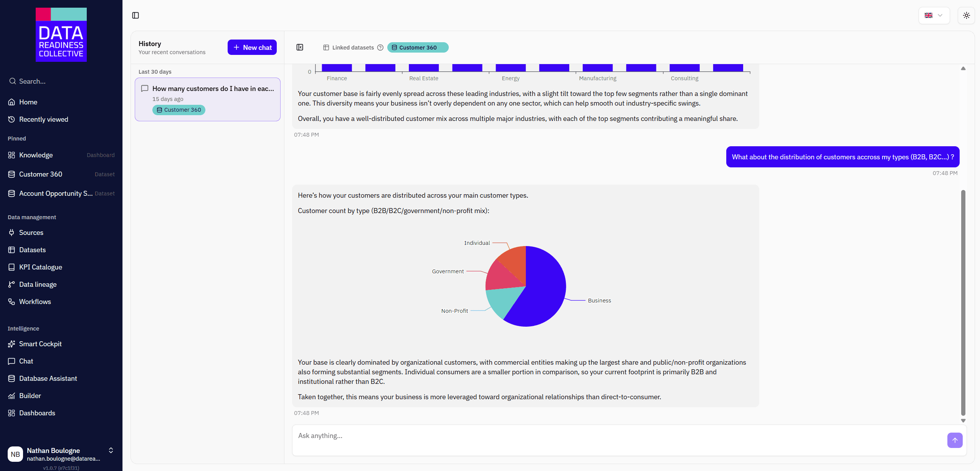The width and height of the screenshot is (980, 471).
Task: Click the Knowledge grid icon
Action: [x=12, y=155]
